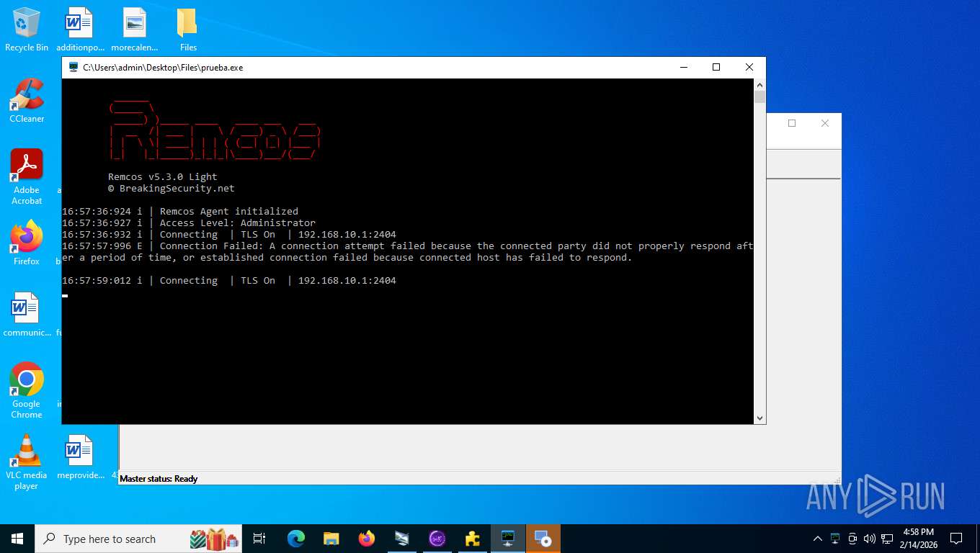Click the Type here to search box
The height and width of the screenshot is (553, 980).
coord(138,539)
